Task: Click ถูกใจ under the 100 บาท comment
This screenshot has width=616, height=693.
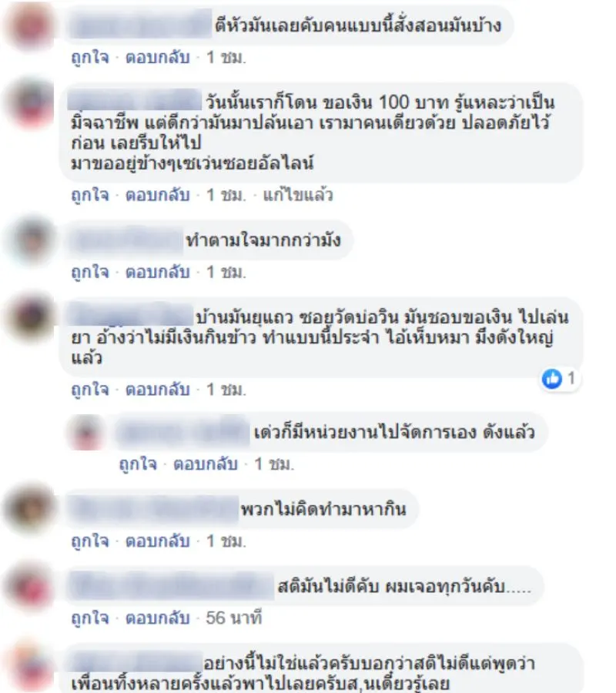Action: point(90,195)
